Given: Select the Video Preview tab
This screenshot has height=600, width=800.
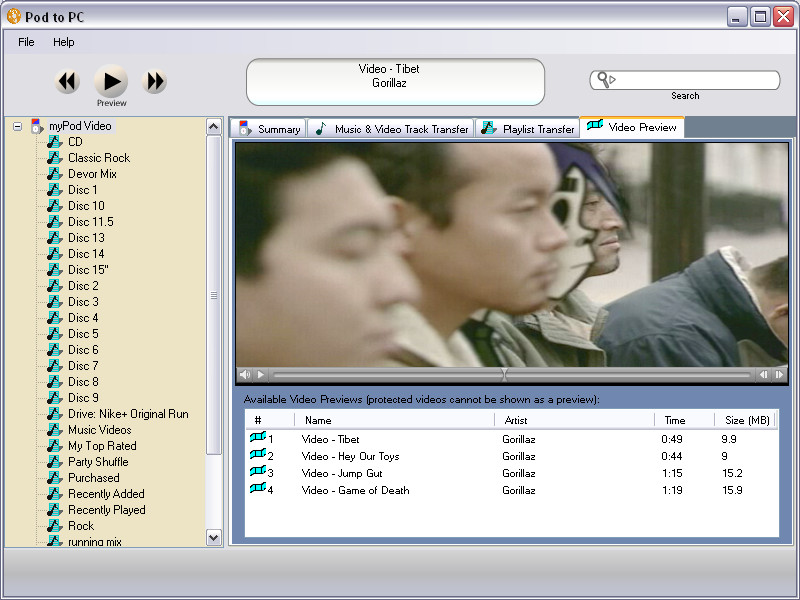Looking at the screenshot, I should tap(632, 127).
